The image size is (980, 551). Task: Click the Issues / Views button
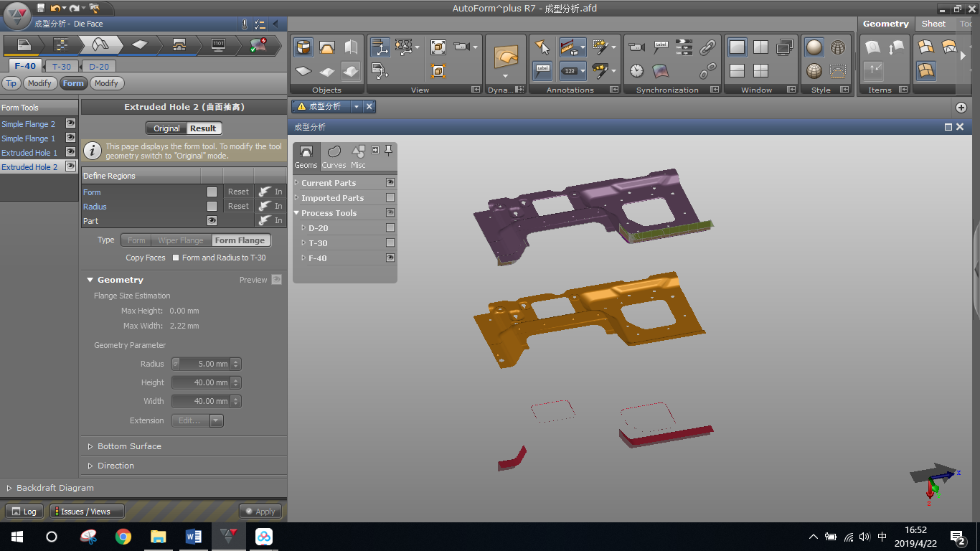(86, 512)
